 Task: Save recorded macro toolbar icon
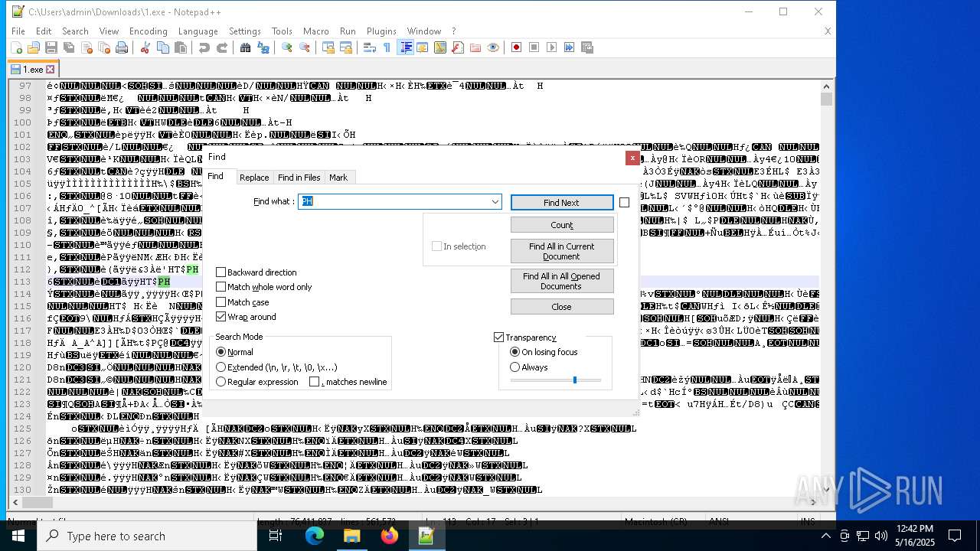tap(587, 47)
